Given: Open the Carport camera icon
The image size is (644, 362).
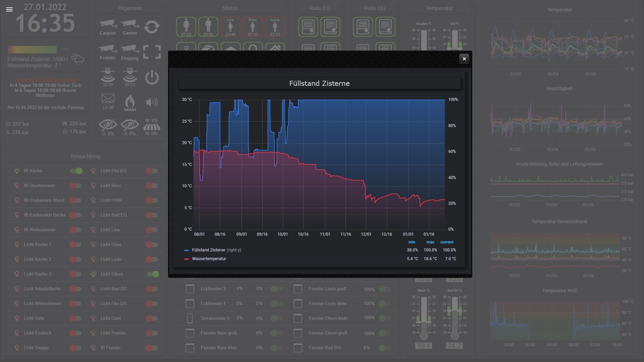Looking at the screenshot, I should pyautogui.click(x=108, y=24).
